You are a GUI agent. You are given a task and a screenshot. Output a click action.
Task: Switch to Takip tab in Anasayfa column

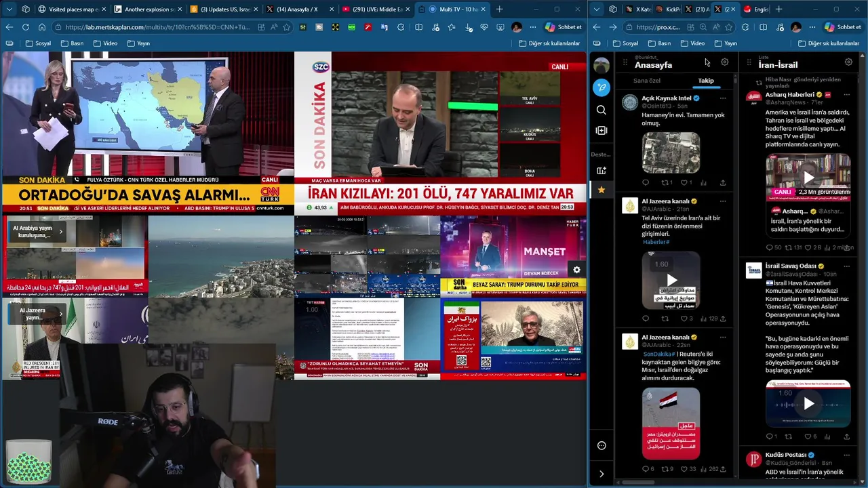pos(706,81)
